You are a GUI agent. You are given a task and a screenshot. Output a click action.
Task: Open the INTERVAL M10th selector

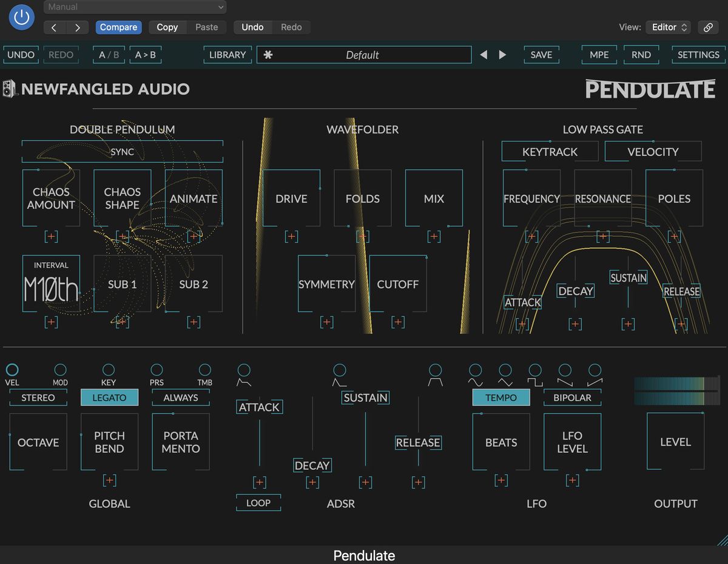51,284
